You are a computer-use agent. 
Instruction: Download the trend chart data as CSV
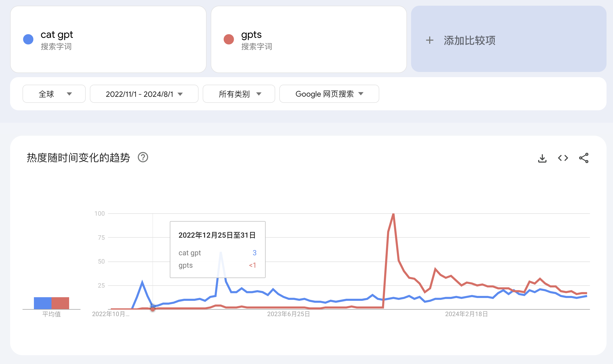click(x=542, y=158)
